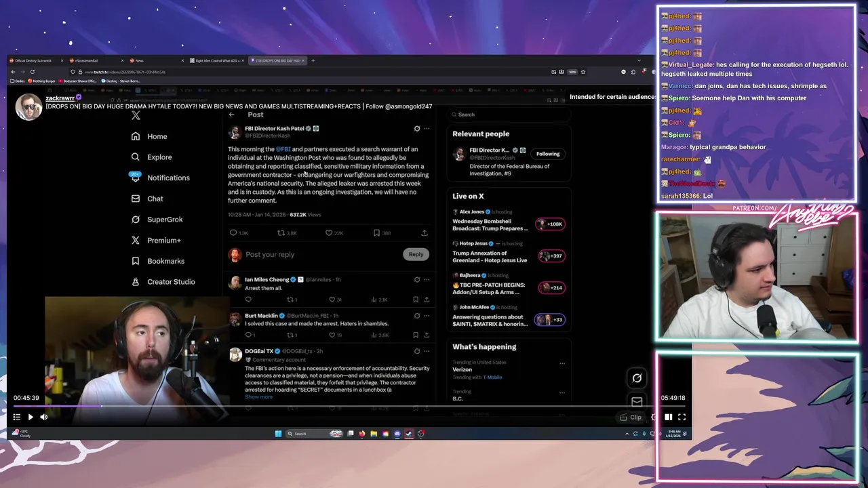
Task: Click the X search field
Action: (509, 115)
